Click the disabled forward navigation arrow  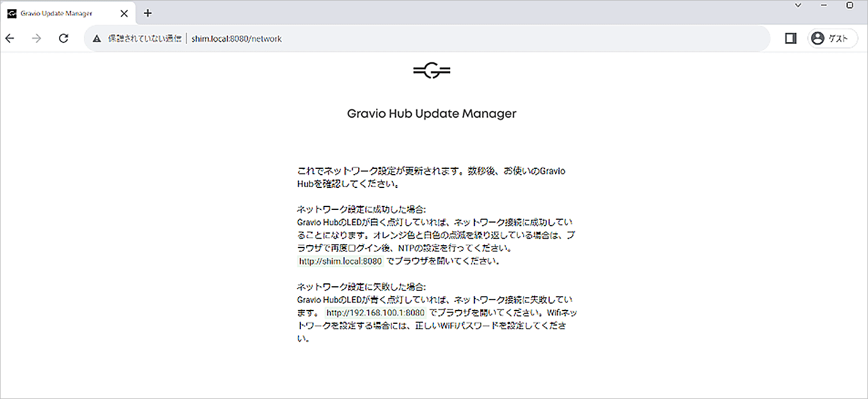(36, 39)
